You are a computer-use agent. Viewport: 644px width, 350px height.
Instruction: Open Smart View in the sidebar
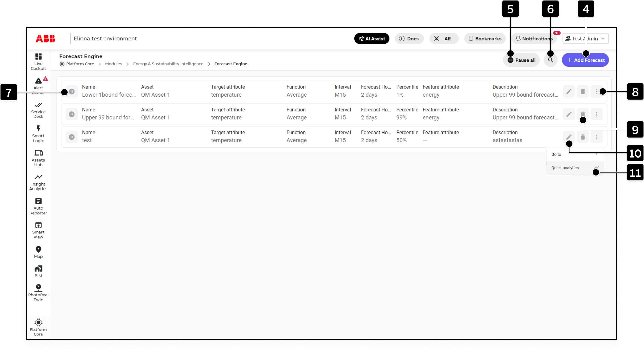coord(38,230)
